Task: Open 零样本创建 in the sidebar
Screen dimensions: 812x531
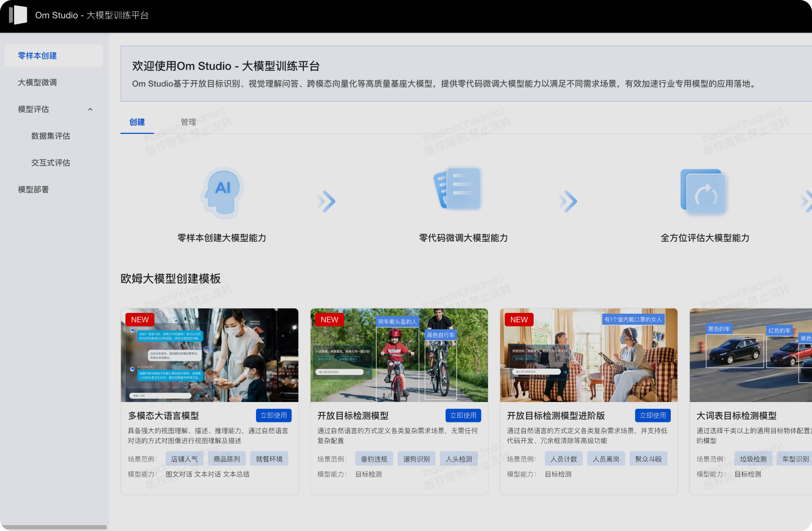Action: coord(54,56)
